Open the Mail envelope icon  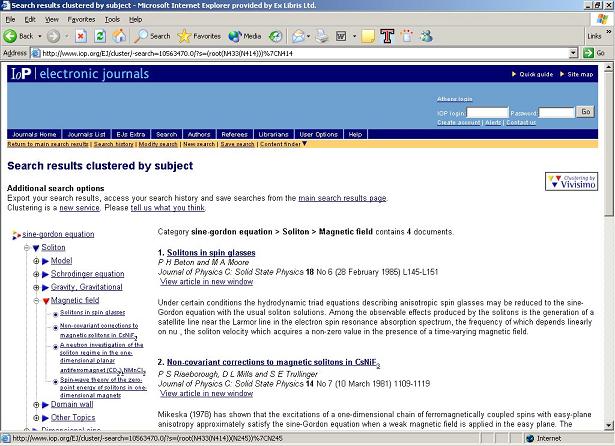click(298, 36)
